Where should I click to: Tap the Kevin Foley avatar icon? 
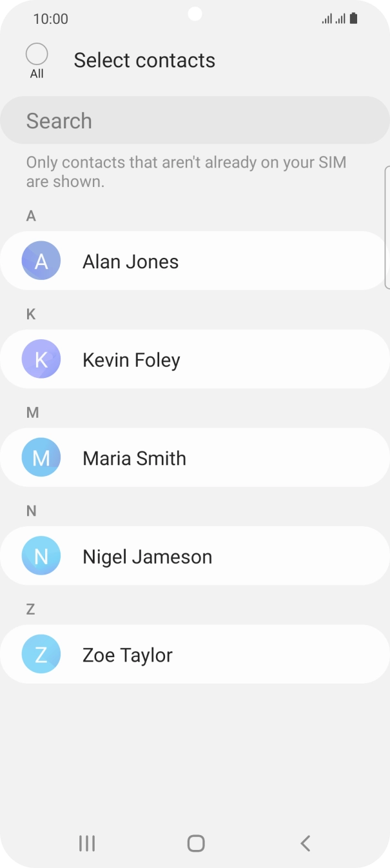[x=41, y=359]
